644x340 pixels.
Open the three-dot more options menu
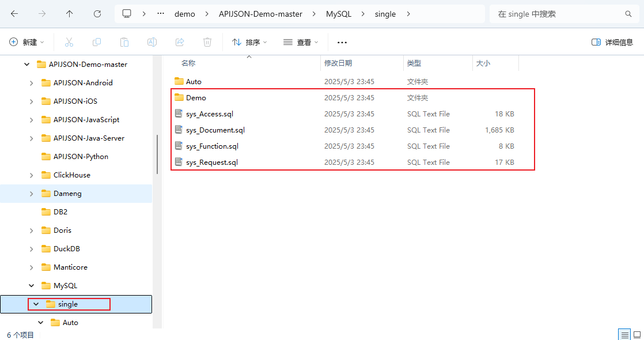pyautogui.click(x=342, y=42)
